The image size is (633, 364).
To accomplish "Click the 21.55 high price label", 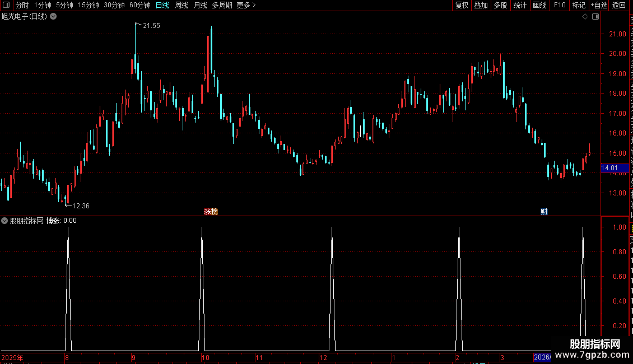I will tap(151, 26).
